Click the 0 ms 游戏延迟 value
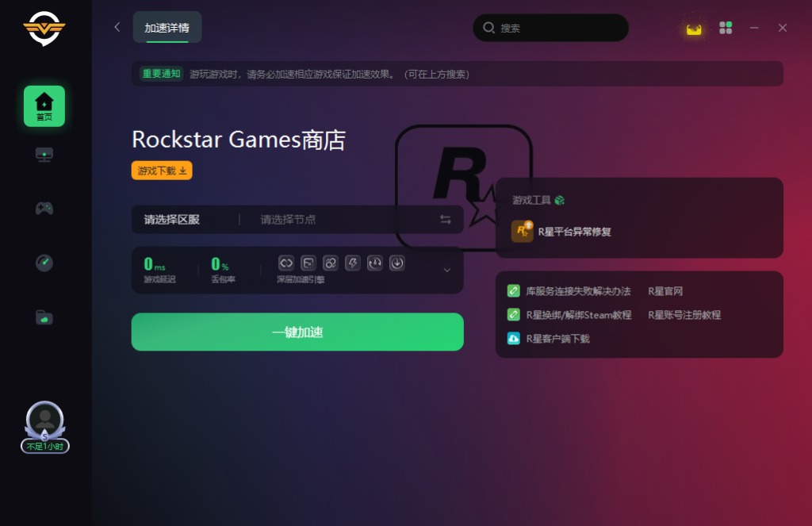The height and width of the screenshot is (526, 812). point(155,264)
